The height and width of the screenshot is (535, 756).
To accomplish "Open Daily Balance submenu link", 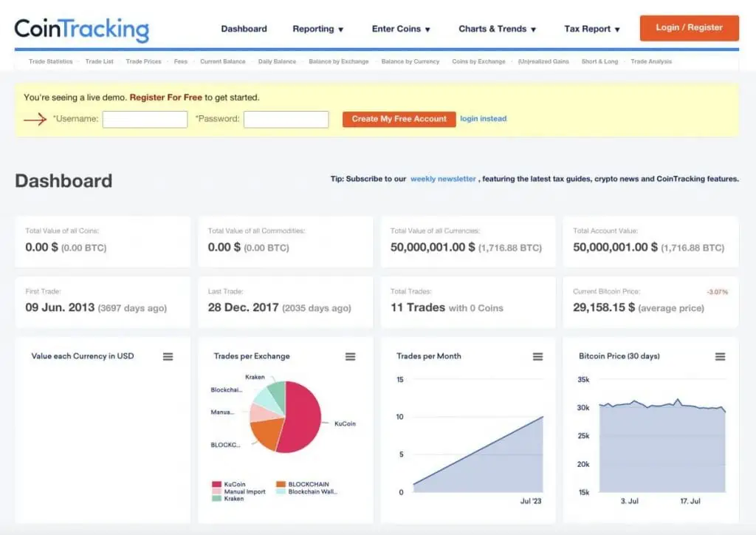I will [x=278, y=61].
